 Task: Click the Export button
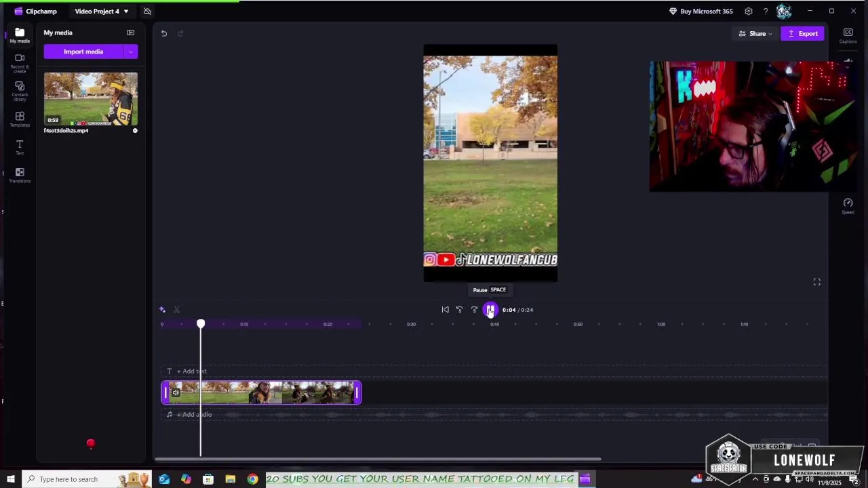(802, 33)
